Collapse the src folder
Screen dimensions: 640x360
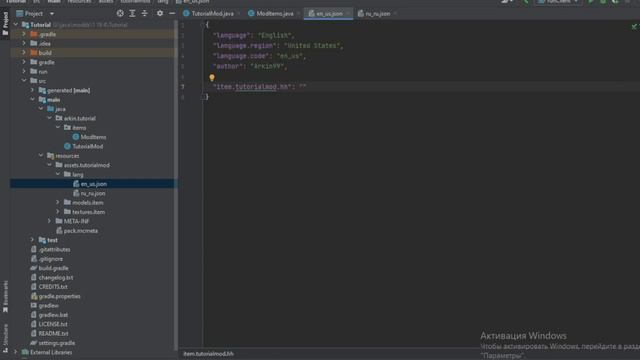pyautogui.click(x=24, y=81)
